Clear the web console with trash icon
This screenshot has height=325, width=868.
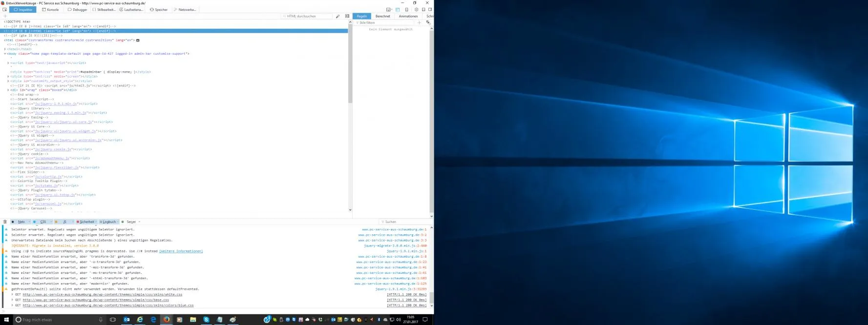pos(5,222)
